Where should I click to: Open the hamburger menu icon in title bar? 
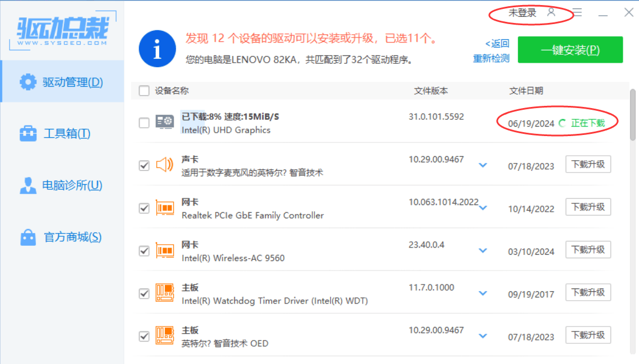(577, 13)
